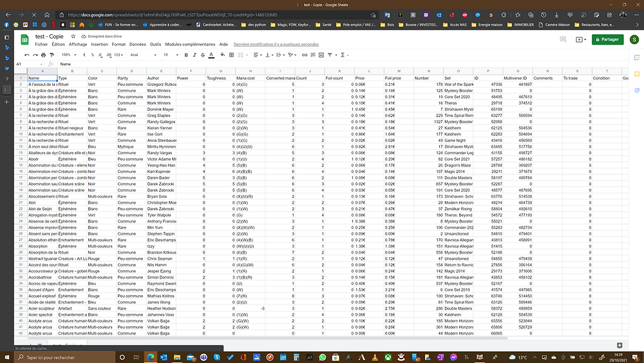This screenshot has width=644, height=363.
Task: Open the Édition menu
Action: (58, 44)
